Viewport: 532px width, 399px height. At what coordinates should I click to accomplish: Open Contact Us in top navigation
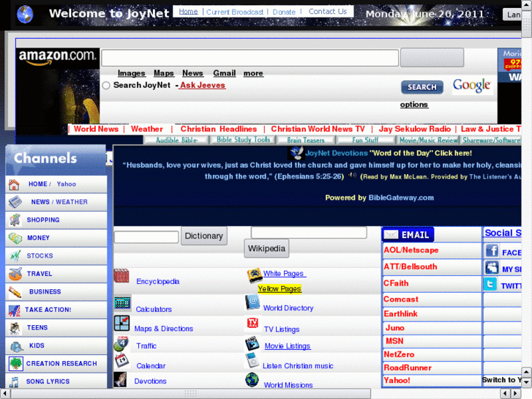(327, 12)
